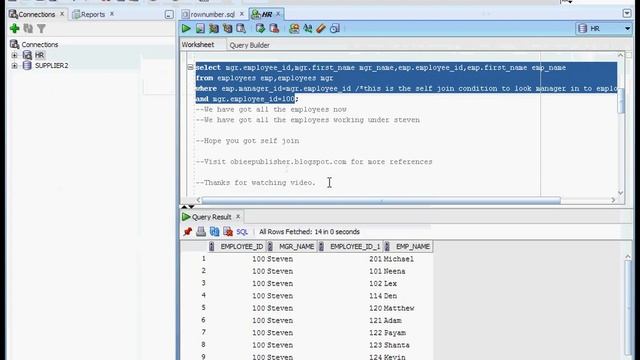This screenshot has width=640, height=360.
Task: Click the Autotrace toolbar icon
Action: 227,28
